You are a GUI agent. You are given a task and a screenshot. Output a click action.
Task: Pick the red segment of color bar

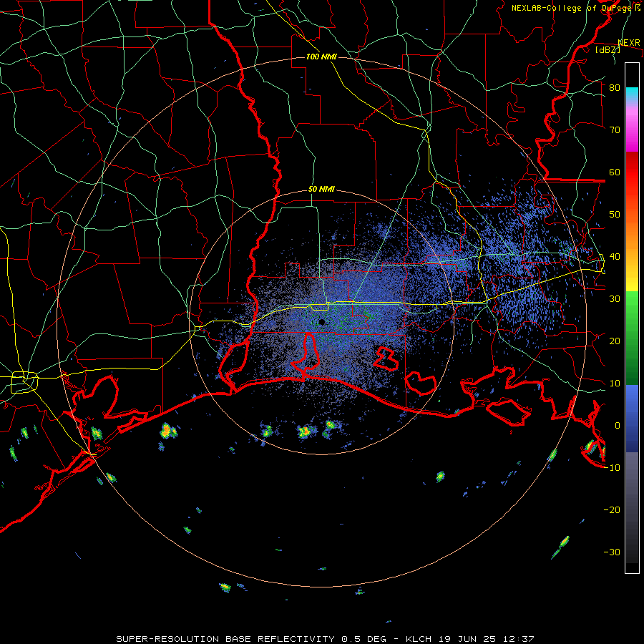tap(632, 173)
